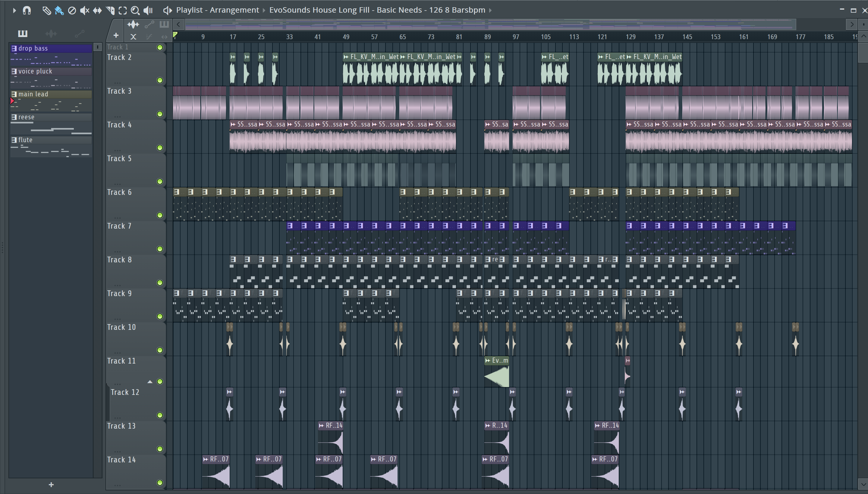Mute Track 14 with its green LED
Image resolution: width=868 pixels, height=494 pixels.
point(160,483)
